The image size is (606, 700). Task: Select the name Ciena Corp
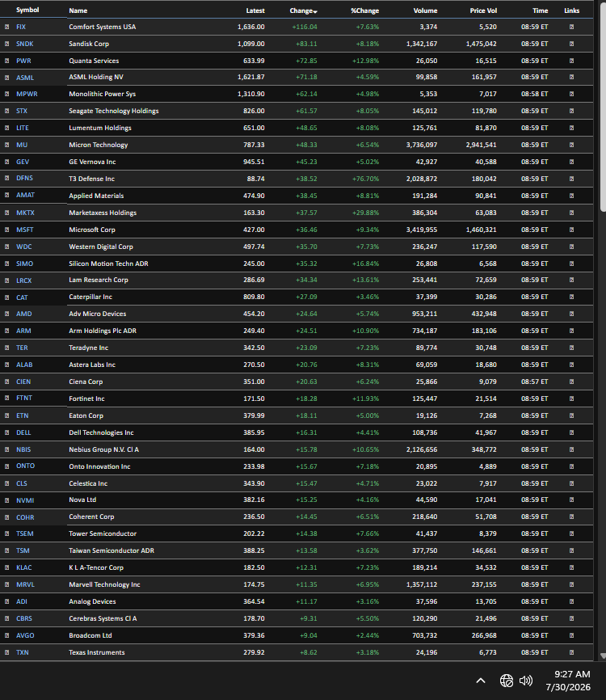click(x=86, y=382)
